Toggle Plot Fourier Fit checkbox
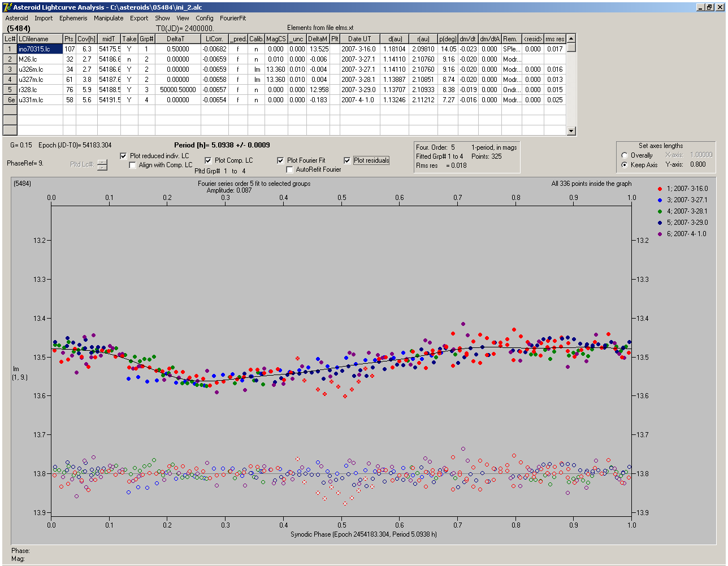 click(x=280, y=160)
